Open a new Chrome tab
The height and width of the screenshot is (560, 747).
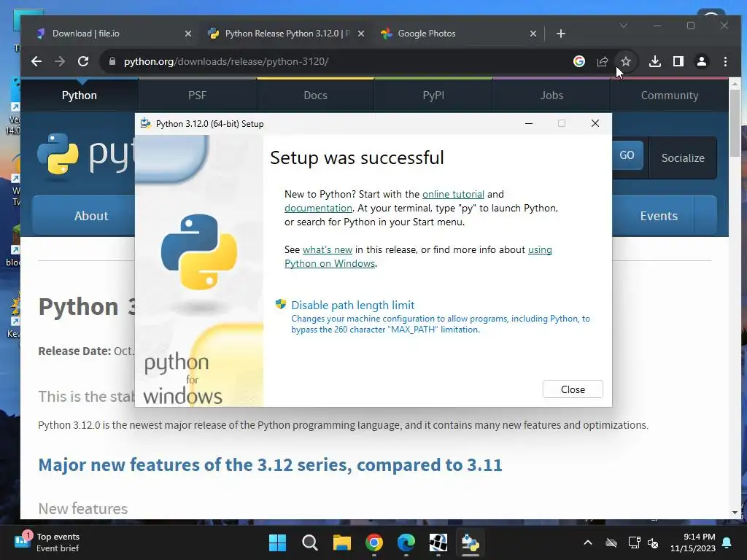(561, 34)
